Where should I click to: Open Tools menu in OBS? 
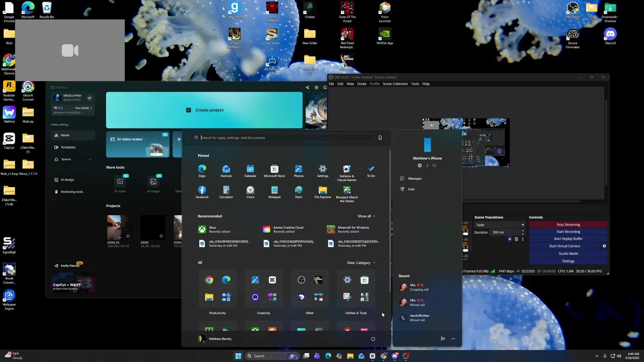pos(415,84)
